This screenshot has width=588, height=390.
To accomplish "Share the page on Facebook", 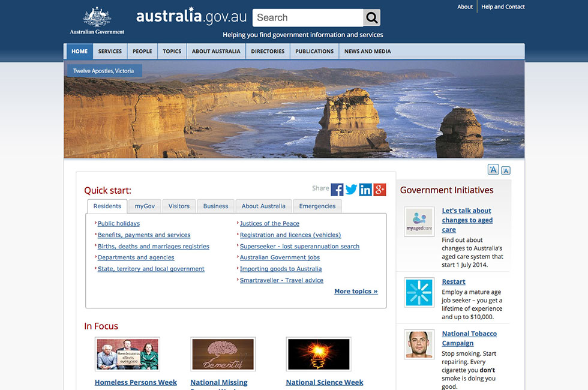I will point(337,190).
